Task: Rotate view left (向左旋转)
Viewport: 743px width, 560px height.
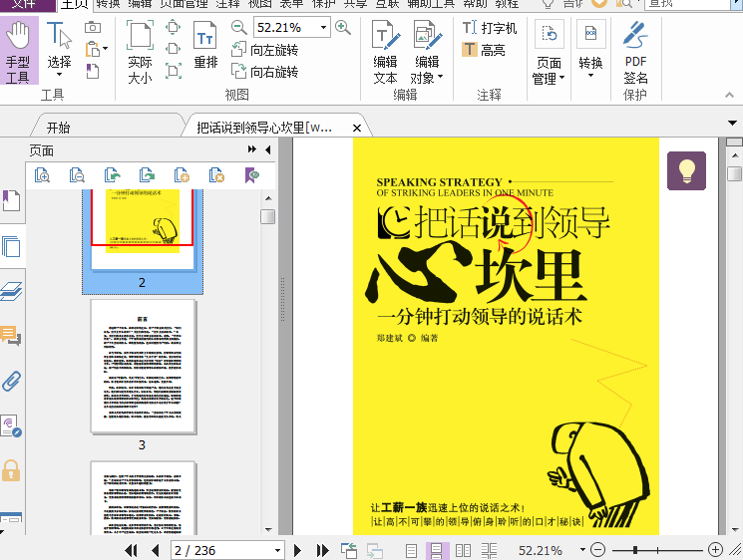Action: [264, 50]
